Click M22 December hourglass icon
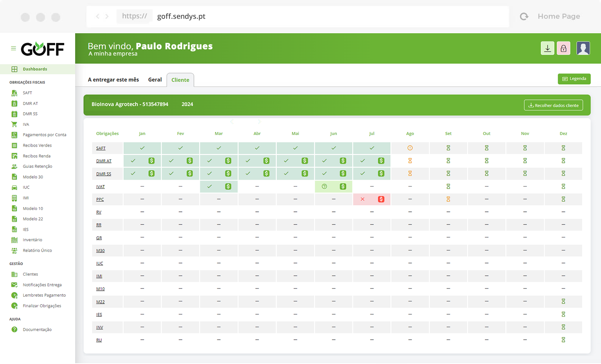601x364 pixels. (x=563, y=301)
